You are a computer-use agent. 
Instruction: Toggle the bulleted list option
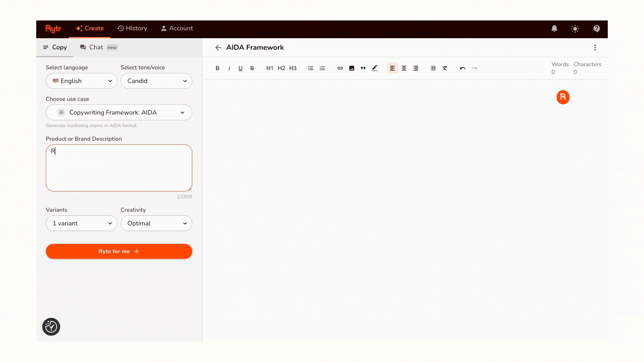point(310,68)
